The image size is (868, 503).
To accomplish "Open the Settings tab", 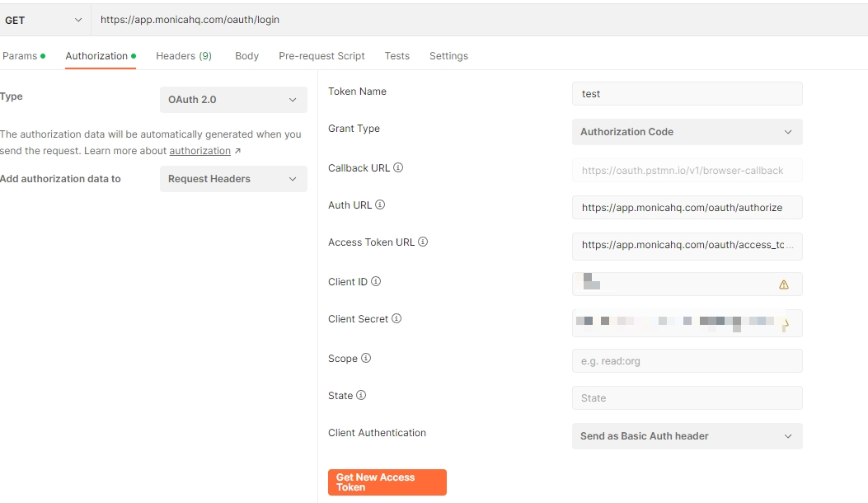I will [448, 56].
